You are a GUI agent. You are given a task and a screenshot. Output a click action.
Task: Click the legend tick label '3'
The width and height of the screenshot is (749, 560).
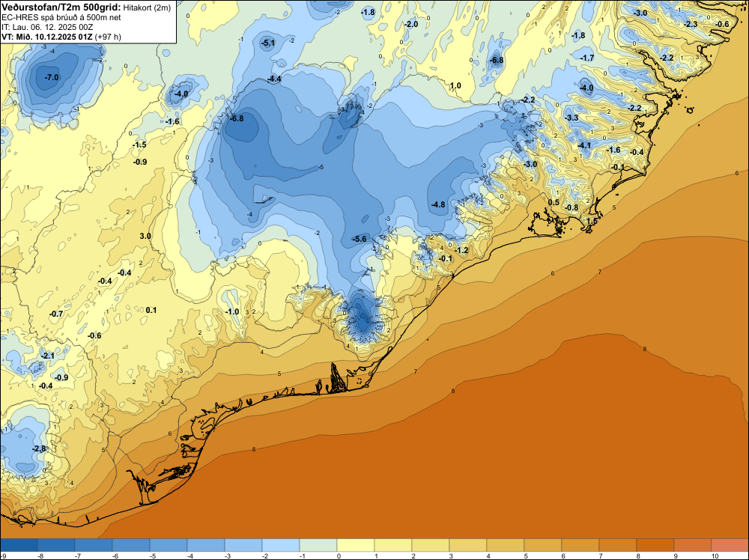450,556
